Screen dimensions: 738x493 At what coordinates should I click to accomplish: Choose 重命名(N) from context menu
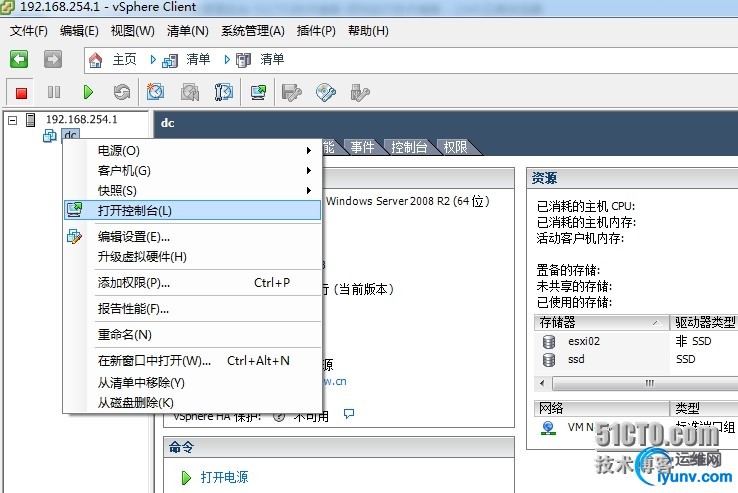(193, 335)
